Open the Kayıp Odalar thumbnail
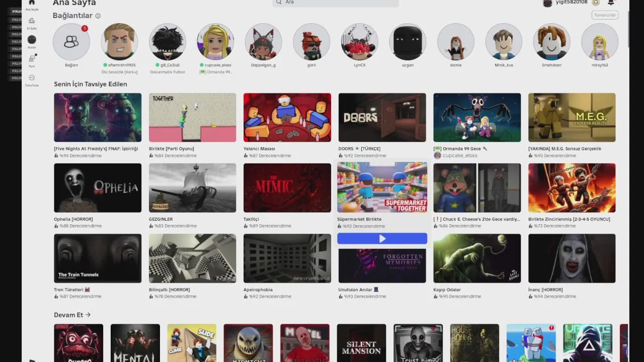 click(477, 258)
